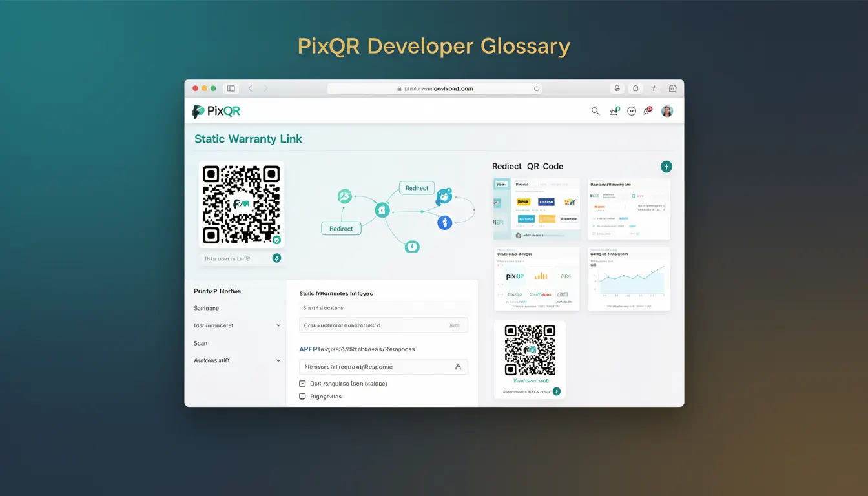The height and width of the screenshot is (496, 868).
Task: Click the padlock icon in the Response field
Action: coord(458,367)
